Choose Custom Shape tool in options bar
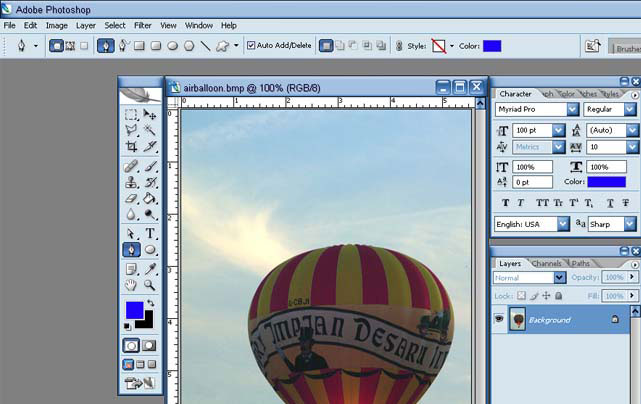The width and height of the screenshot is (641, 404). pyautogui.click(x=222, y=46)
